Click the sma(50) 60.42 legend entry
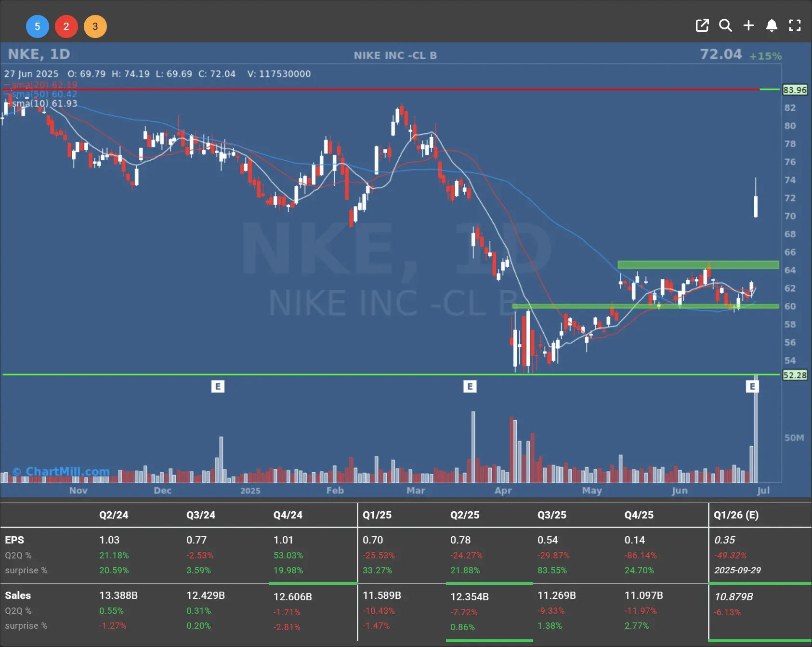Image resolution: width=812 pixels, height=647 pixels. click(x=40, y=94)
